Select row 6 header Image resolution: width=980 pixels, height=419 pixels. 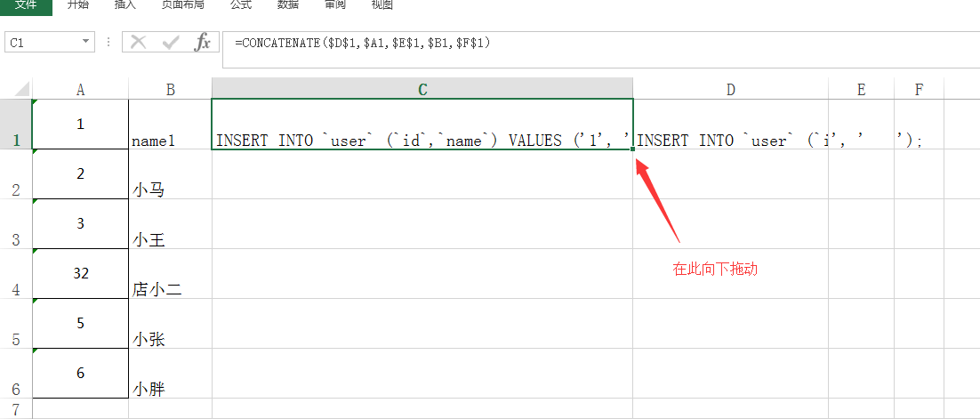point(16,374)
